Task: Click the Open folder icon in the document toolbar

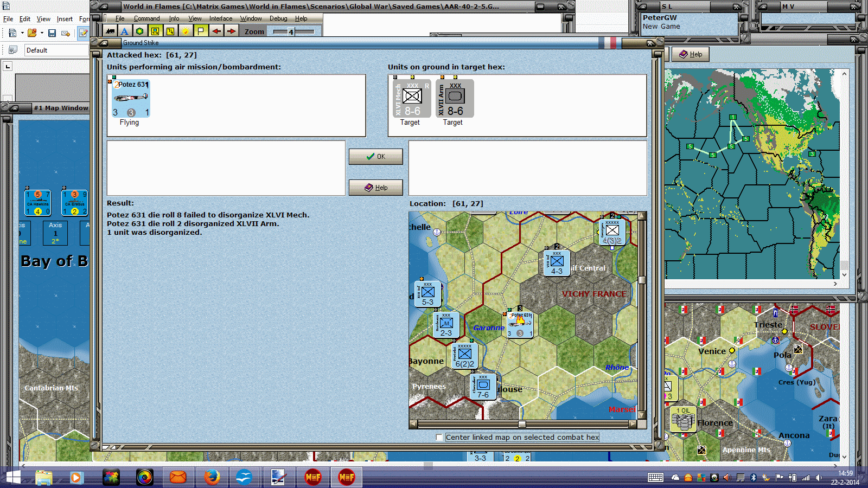Action: (x=32, y=33)
